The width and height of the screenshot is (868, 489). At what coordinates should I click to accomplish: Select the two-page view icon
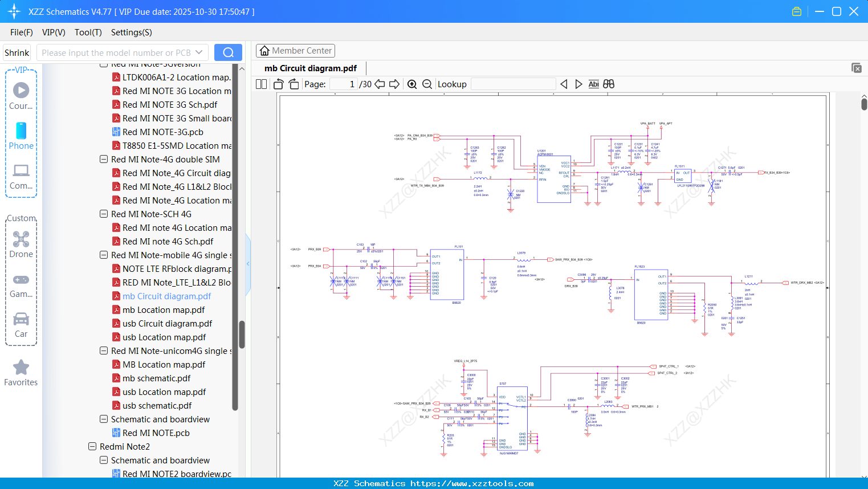(260, 84)
